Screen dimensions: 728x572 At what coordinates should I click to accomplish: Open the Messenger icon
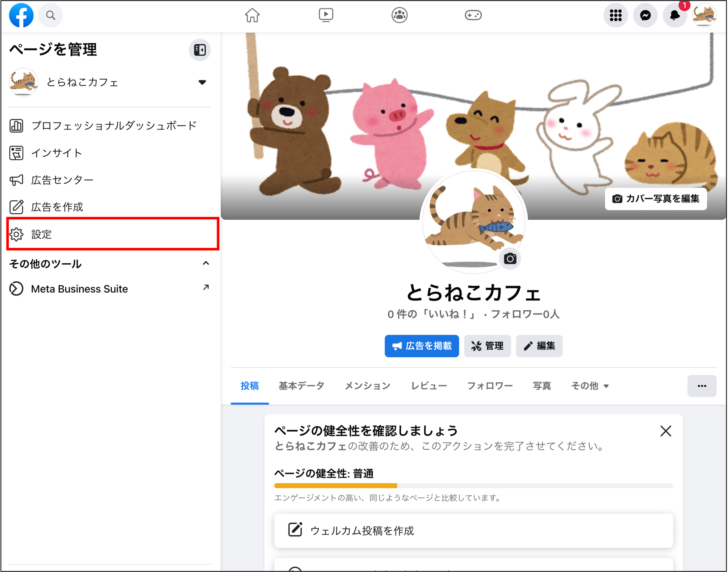click(x=645, y=15)
